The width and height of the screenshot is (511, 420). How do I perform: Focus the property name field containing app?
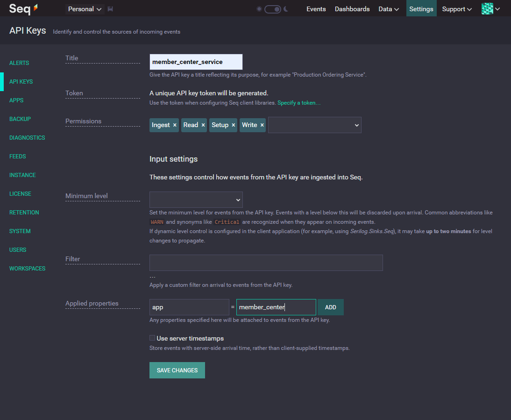[x=189, y=307]
